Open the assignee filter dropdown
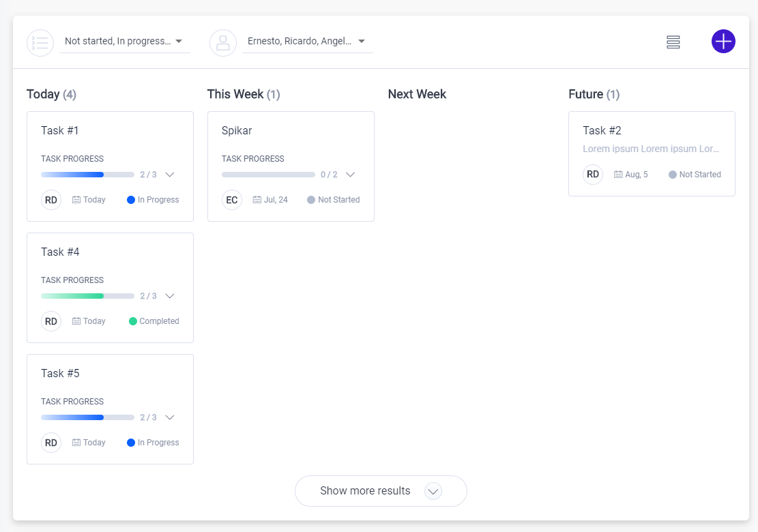Viewport: 758px width, 532px height. 308,42
